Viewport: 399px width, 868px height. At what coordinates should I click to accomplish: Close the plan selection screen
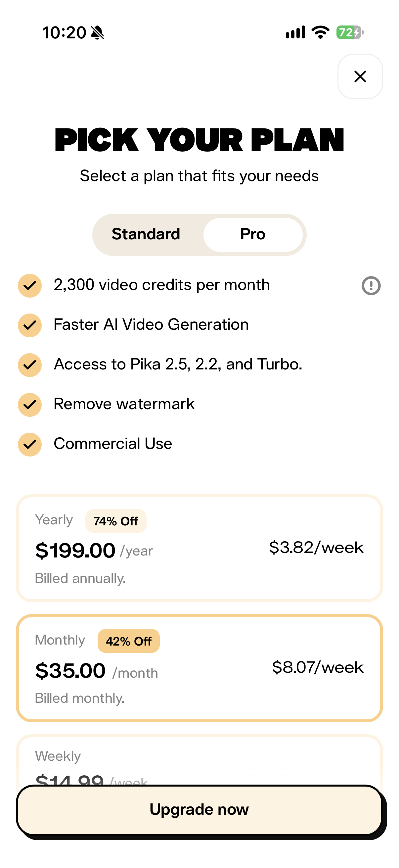(360, 76)
